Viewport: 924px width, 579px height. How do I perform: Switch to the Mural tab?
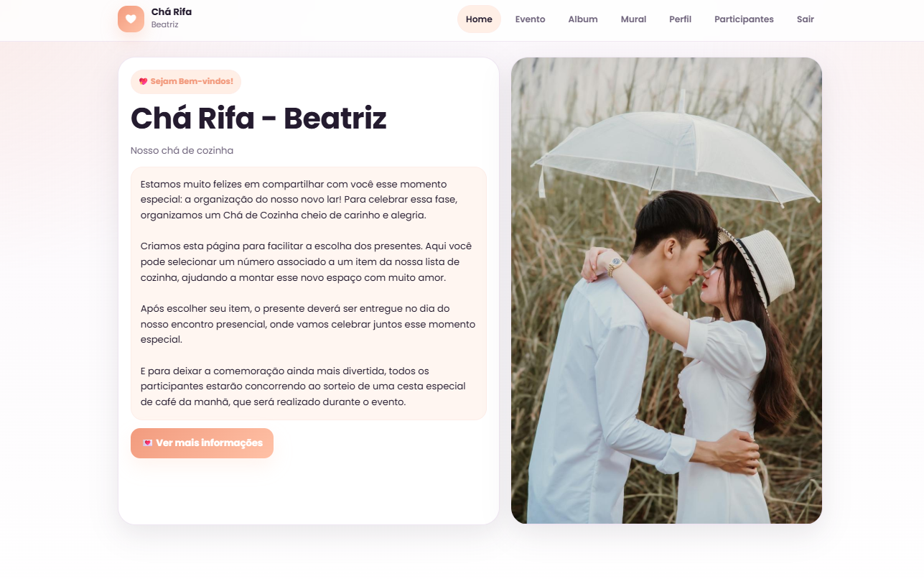click(x=633, y=19)
